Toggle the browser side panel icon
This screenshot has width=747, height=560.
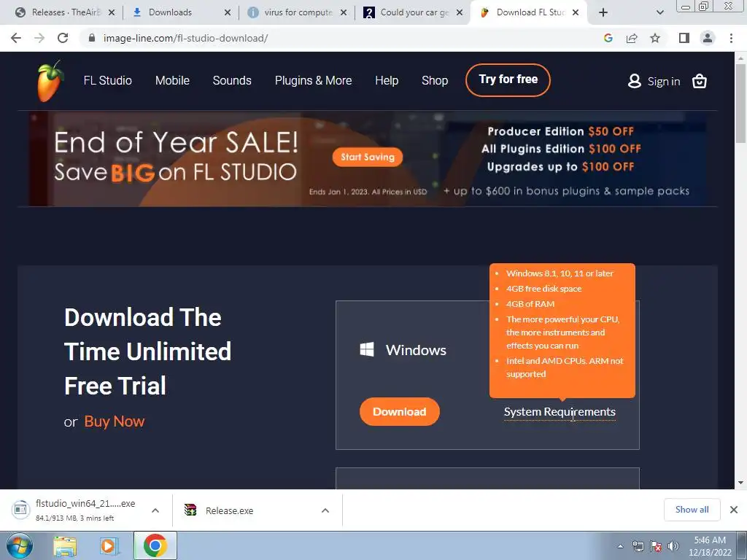[684, 38]
